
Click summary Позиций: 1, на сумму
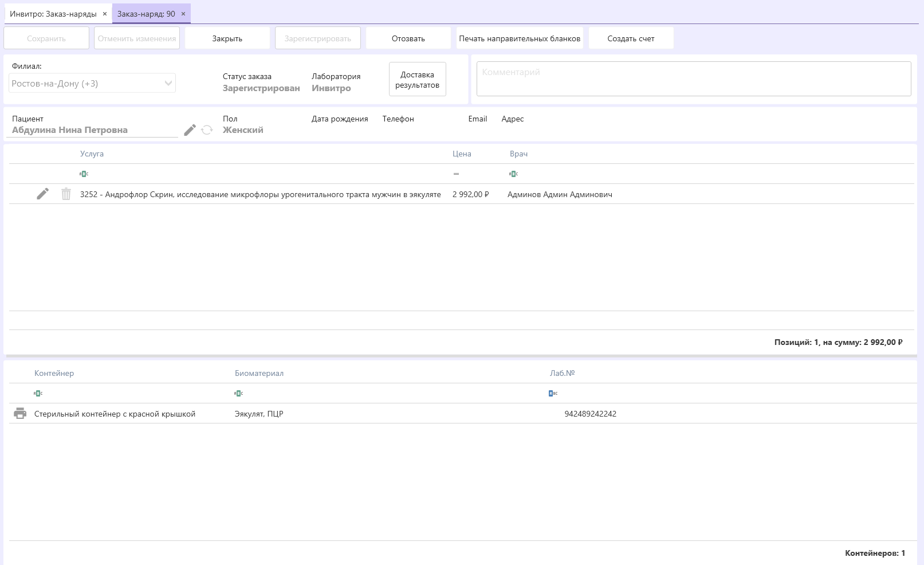839,342
